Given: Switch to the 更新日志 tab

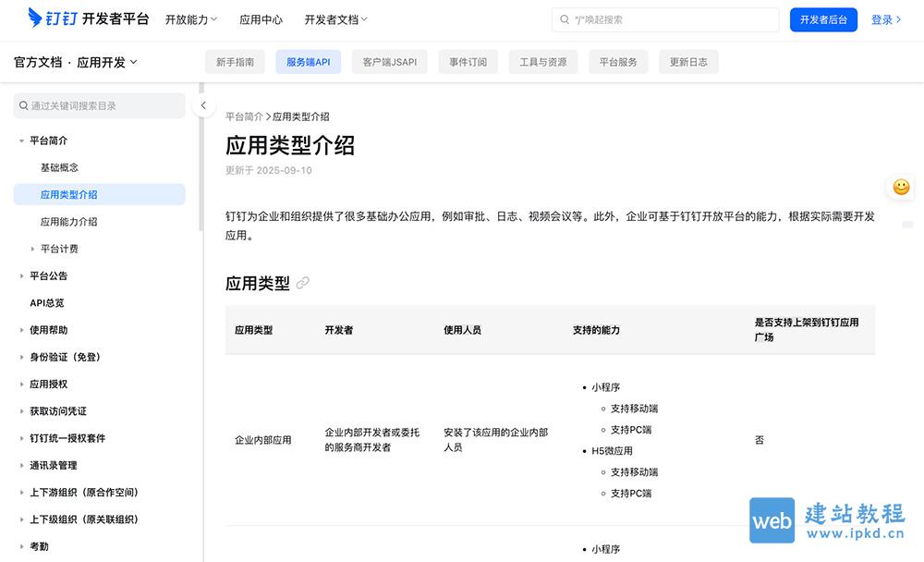Looking at the screenshot, I should click(688, 61).
